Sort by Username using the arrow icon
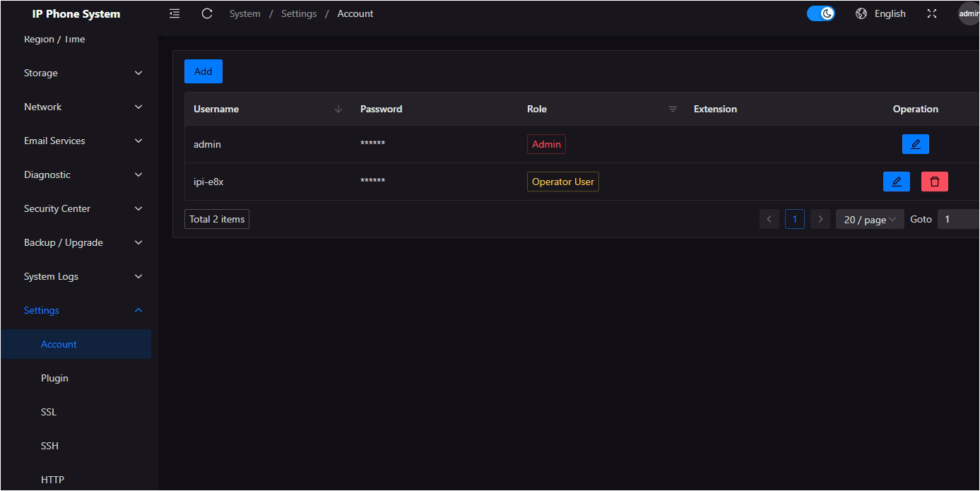The image size is (980, 491). (x=338, y=109)
